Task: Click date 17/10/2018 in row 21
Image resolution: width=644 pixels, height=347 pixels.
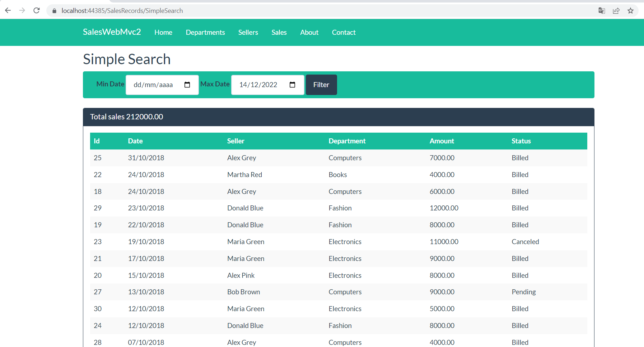Action: point(146,258)
